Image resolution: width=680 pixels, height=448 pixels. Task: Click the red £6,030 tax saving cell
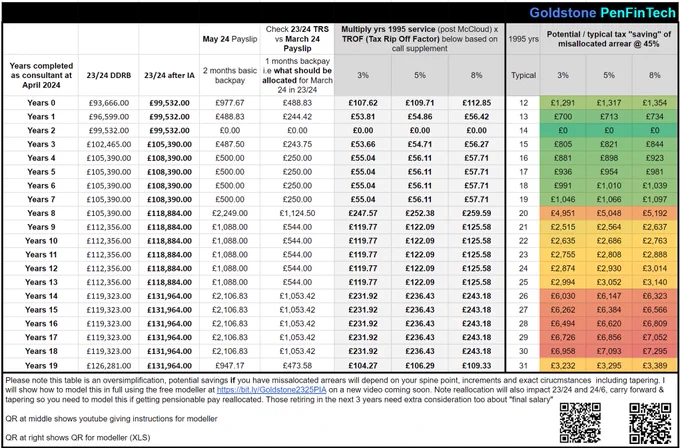point(563,296)
